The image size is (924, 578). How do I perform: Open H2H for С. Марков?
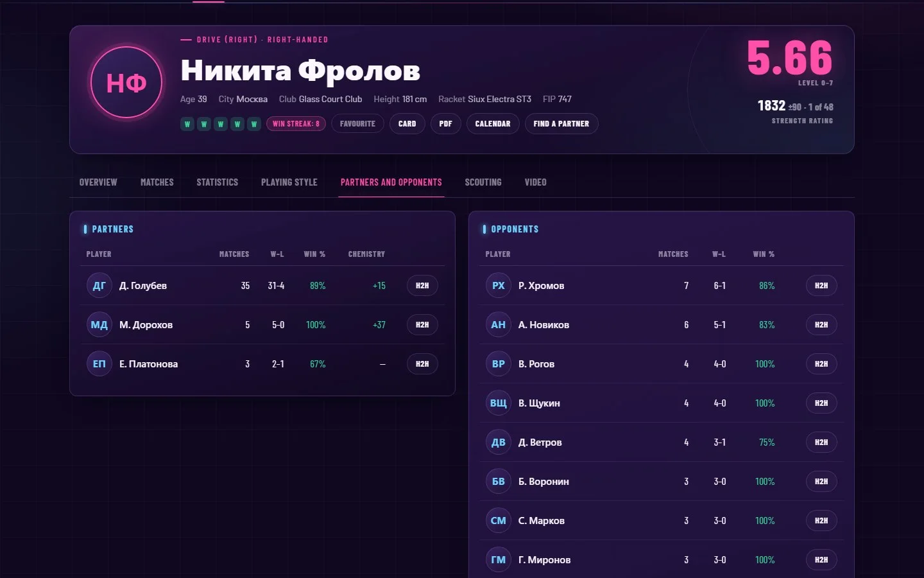click(821, 521)
